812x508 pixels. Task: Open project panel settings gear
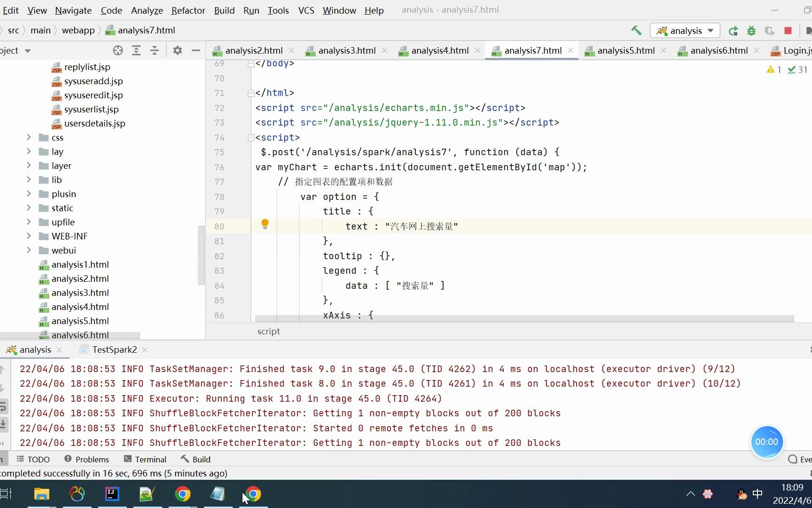[x=177, y=50]
